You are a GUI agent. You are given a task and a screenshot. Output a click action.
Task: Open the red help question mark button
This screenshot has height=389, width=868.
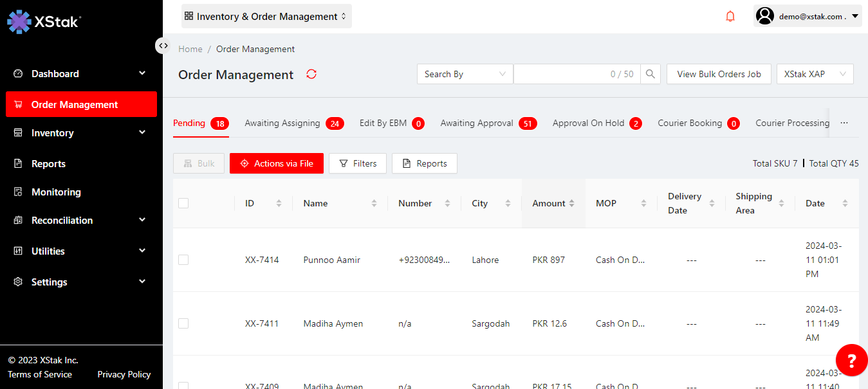(x=851, y=360)
